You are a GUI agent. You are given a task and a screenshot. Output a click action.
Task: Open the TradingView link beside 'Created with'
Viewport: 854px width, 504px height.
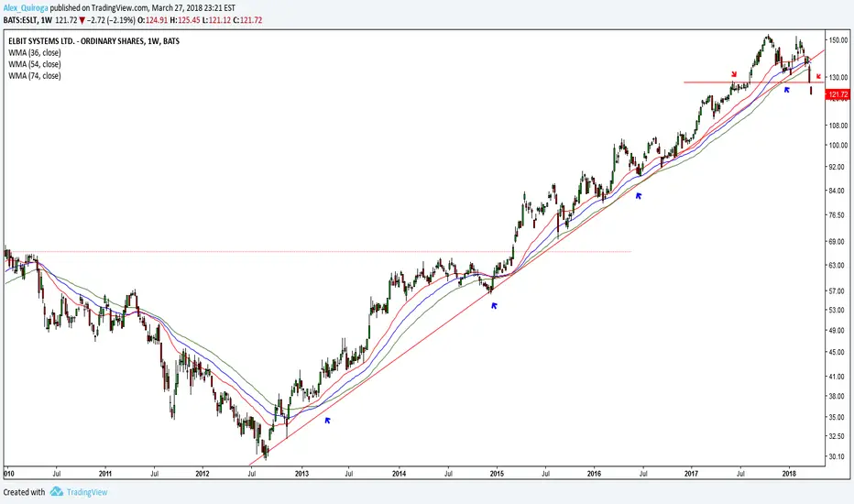pos(87,492)
